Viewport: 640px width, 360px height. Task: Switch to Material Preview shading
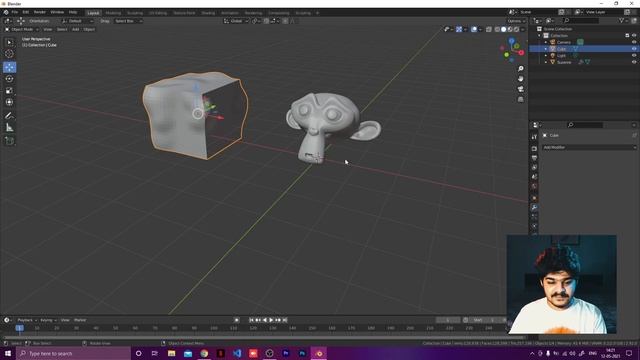point(510,29)
